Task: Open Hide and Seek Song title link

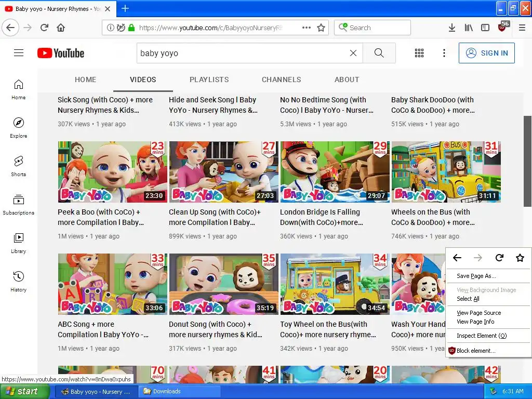Action: [213, 105]
